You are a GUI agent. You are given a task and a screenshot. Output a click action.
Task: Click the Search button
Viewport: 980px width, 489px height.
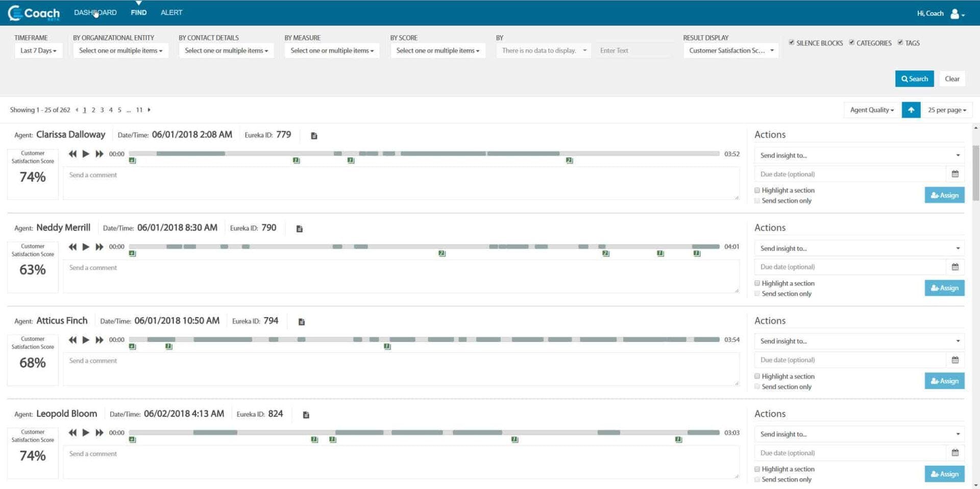pos(914,79)
